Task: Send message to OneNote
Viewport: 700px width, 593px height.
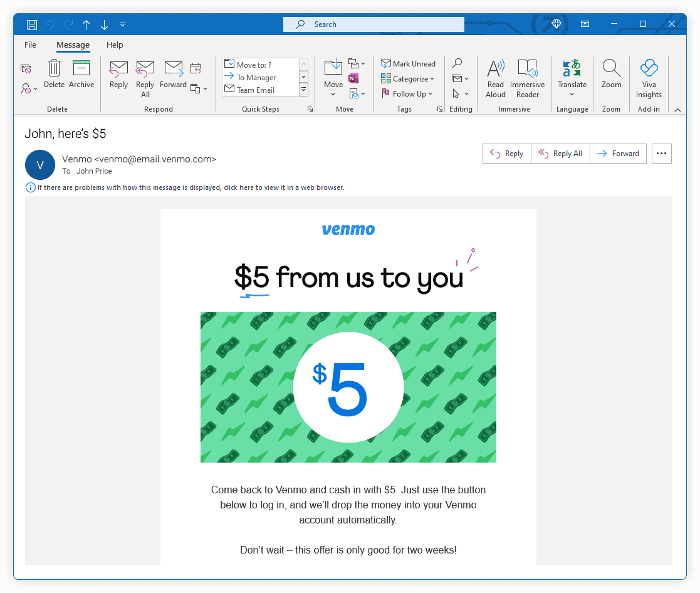Action: pos(353,79)
